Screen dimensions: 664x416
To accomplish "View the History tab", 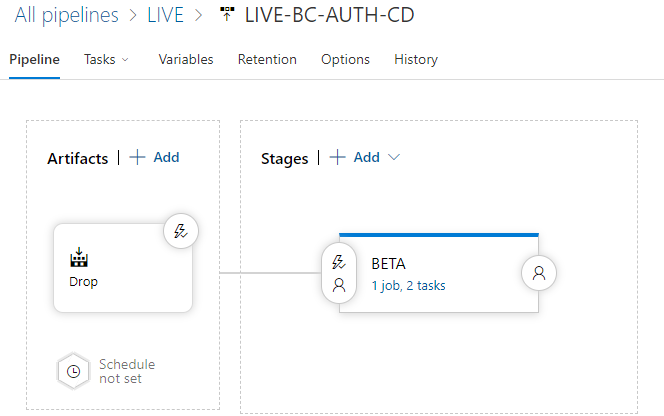I will point(416,59).
